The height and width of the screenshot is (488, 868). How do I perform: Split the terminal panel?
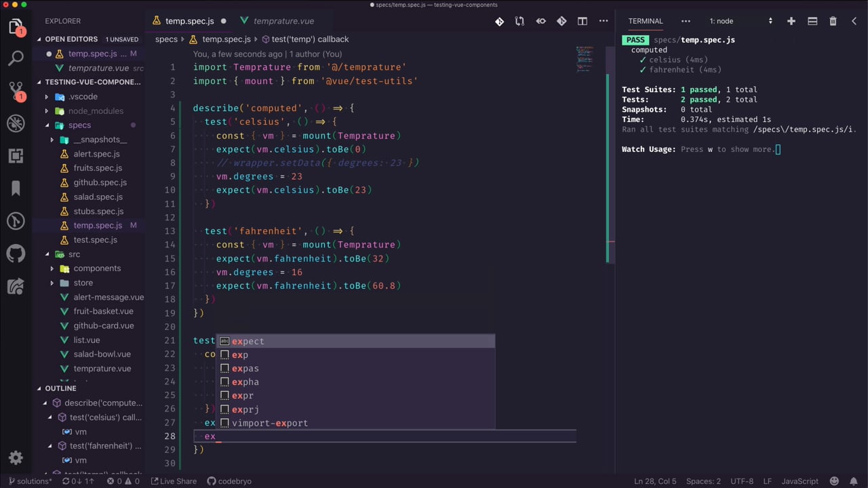coord(812,21)
